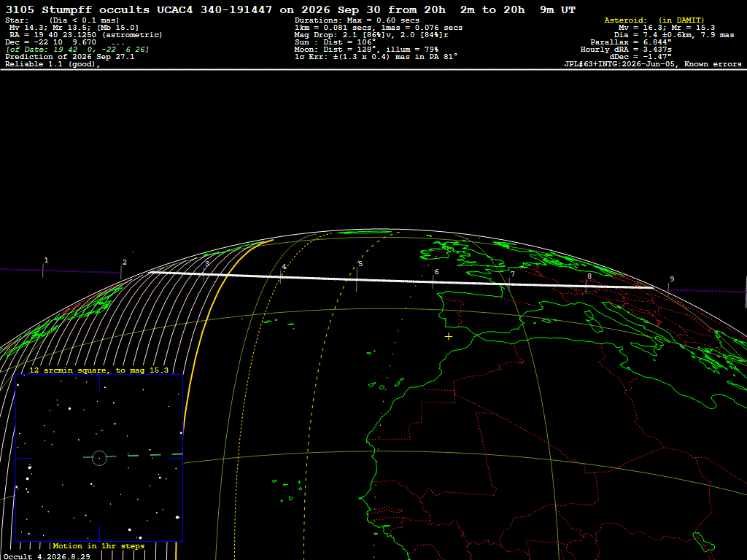747x560 pixels.
Task: Click the 'Motion in 1hr steps' caption
Action: (98, 545)
